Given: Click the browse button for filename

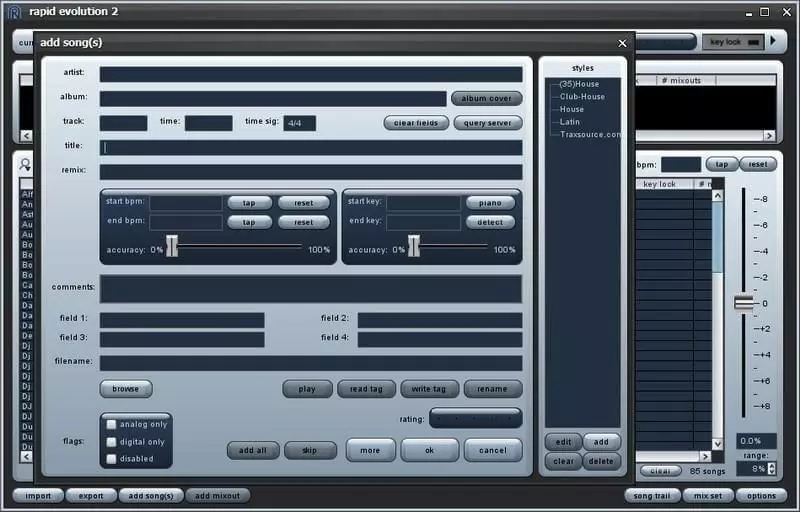Looking at the screenshot, I should point(126,389).
